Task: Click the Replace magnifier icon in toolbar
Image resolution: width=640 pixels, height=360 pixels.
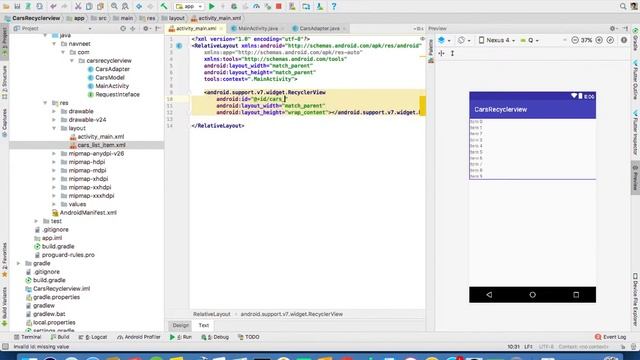Action: tap(125, 7)
